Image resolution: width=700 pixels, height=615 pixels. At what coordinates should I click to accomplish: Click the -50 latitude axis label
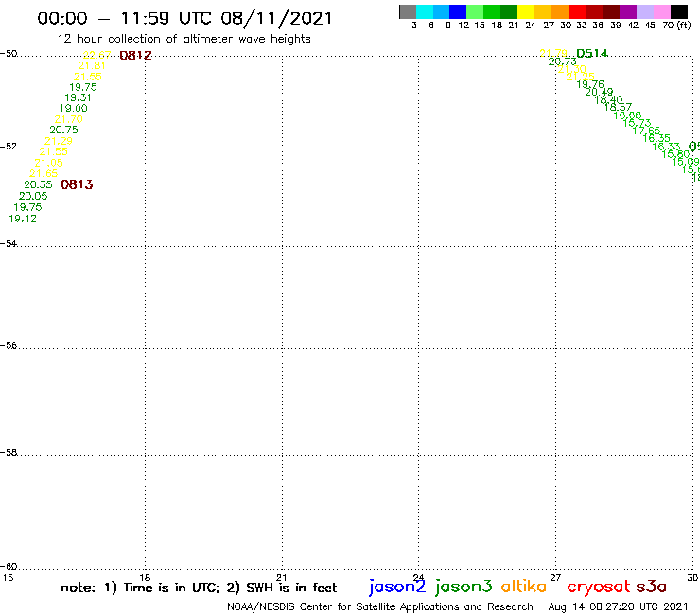point(9,54)
